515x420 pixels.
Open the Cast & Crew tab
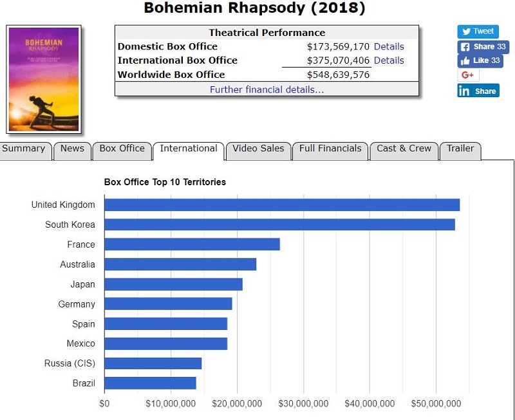click(404, 149)
